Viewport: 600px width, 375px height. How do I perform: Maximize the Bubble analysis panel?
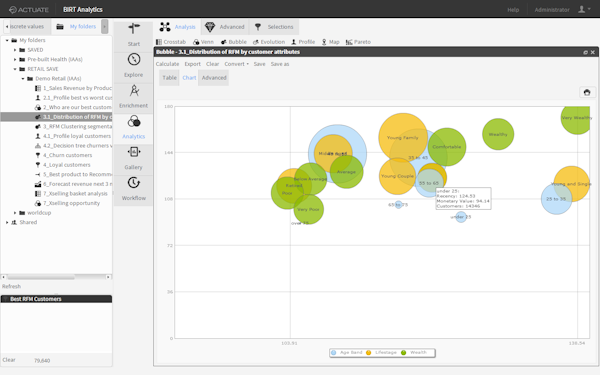coord(585,52)
